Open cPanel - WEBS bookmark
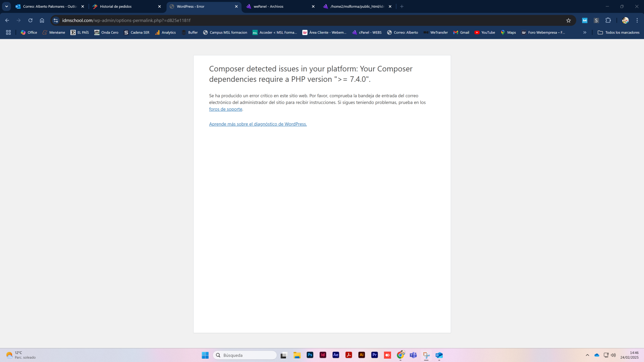 [367, 33]
